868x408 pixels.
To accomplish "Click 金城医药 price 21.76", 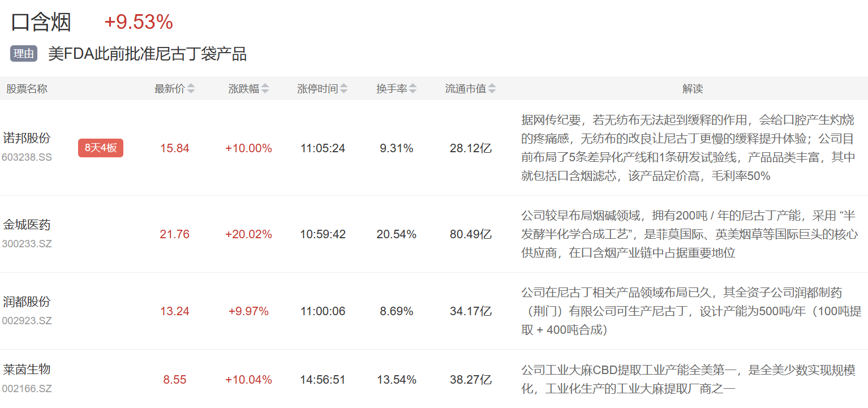I will 174,234.
